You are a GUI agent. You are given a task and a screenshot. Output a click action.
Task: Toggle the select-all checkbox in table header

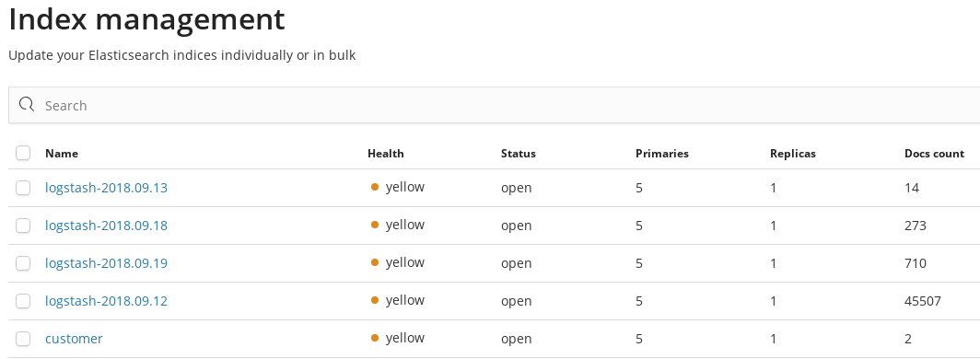(x=23, y=153)
